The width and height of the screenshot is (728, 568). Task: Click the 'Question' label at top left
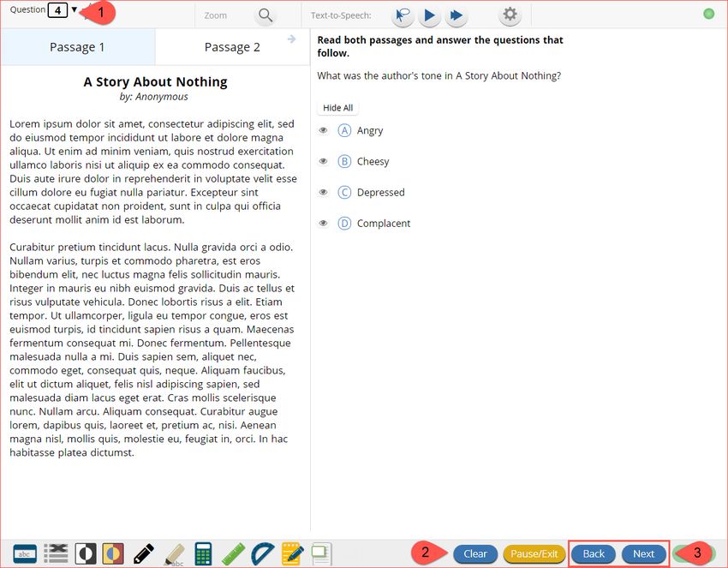[28, 9]
